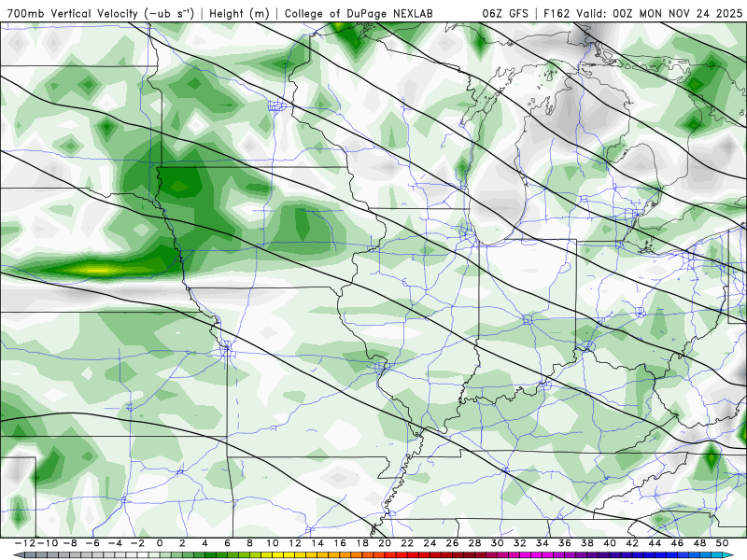Click the "8" color scale label
747x560 pixels.
pos(249,543)
